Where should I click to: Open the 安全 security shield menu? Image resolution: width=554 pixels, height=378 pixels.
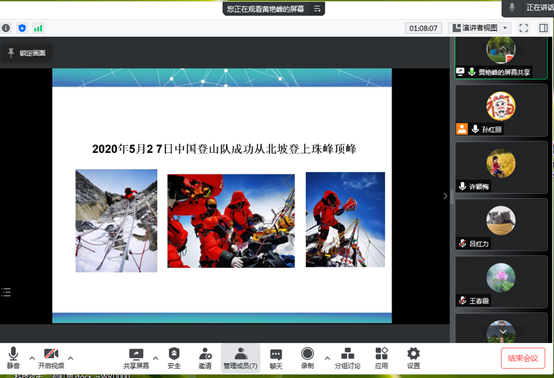pyautogui.click(x=174, y=358)
